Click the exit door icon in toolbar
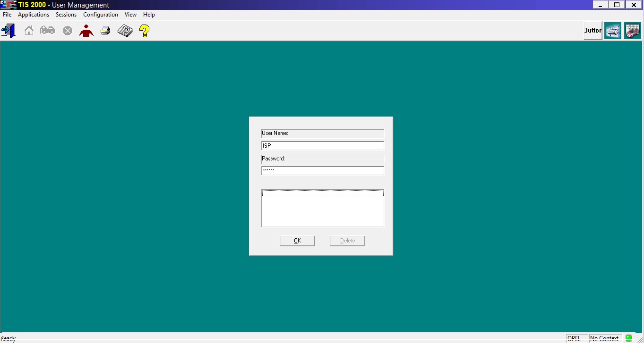This screenshot has width=644, height=343. [9, 31]
